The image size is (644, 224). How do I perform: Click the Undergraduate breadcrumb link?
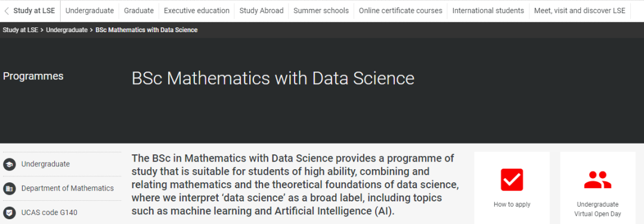coord(67,30)
